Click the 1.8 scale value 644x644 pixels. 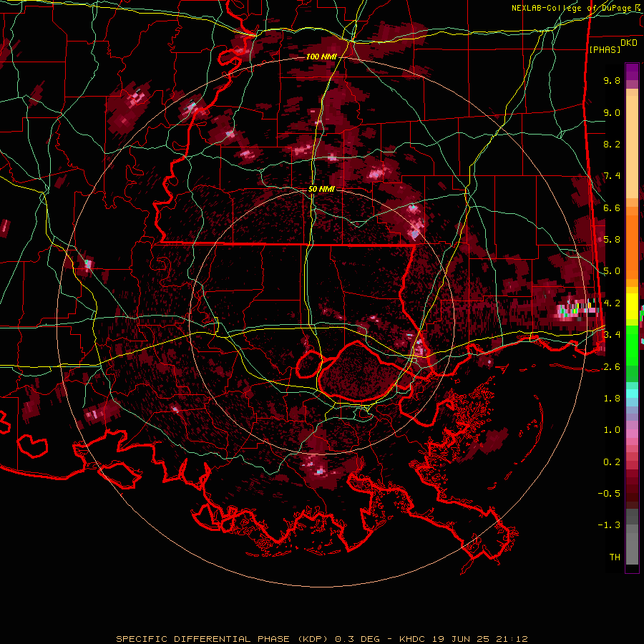612,399
